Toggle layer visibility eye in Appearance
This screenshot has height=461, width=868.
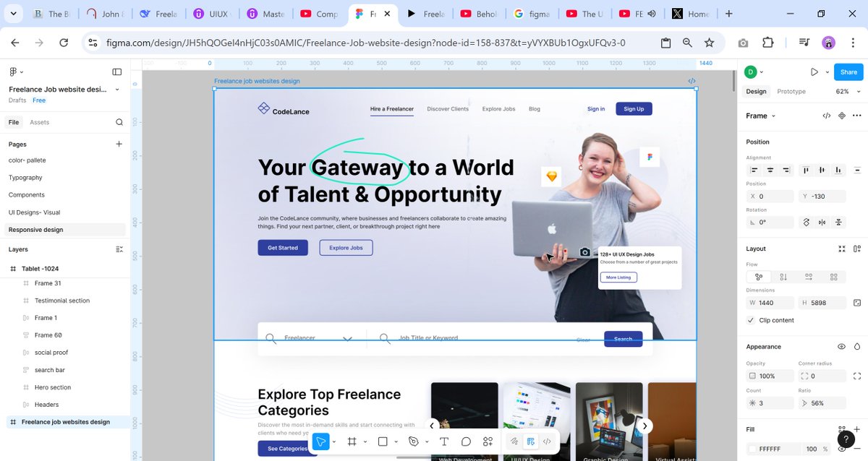coord(842,347)
